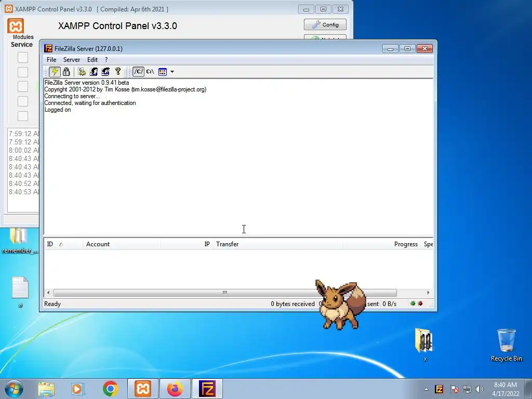Click the network tray icon
The height and width of the screenshot is (399, 532).
(467, 389)
